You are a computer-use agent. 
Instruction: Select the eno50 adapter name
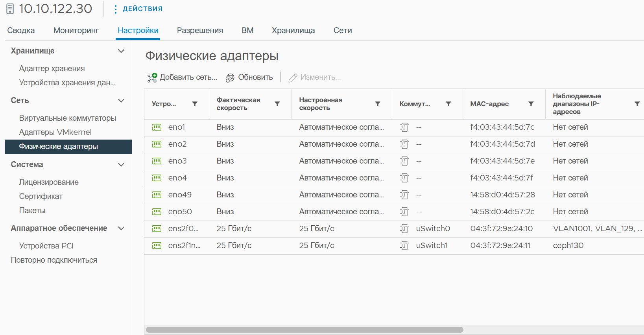[x=180, y=212]
